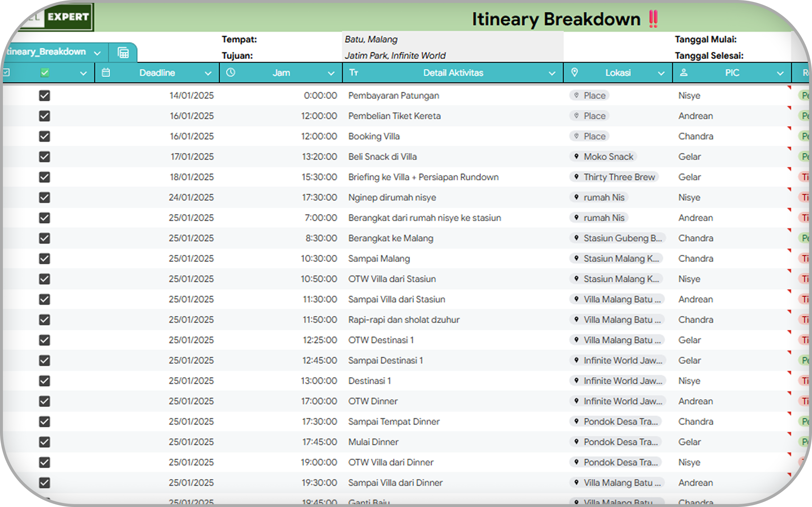Toggle checkbox for Booking Villa row
The width and height of the screenshot is (812, 507).
45,136
